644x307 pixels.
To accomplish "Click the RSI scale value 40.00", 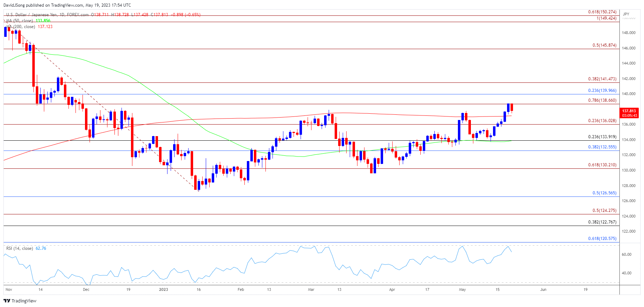I will 626,273.
